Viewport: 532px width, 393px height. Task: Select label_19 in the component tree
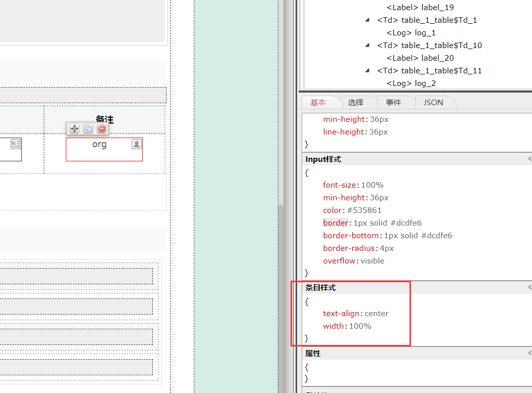click(x=420, y=8)
